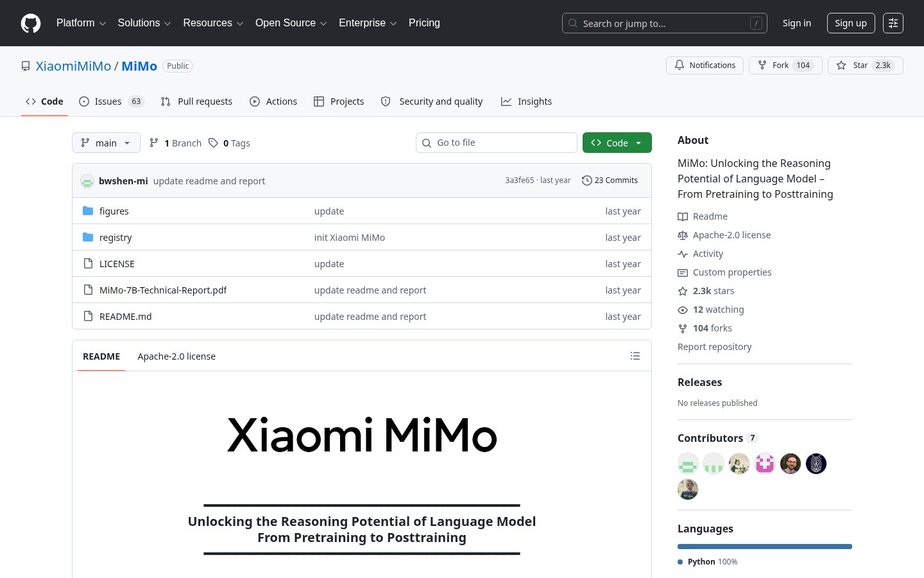Screen dimensions: 924x578
Task: Click the LICENSE file icon
Action: click(88, 263)
